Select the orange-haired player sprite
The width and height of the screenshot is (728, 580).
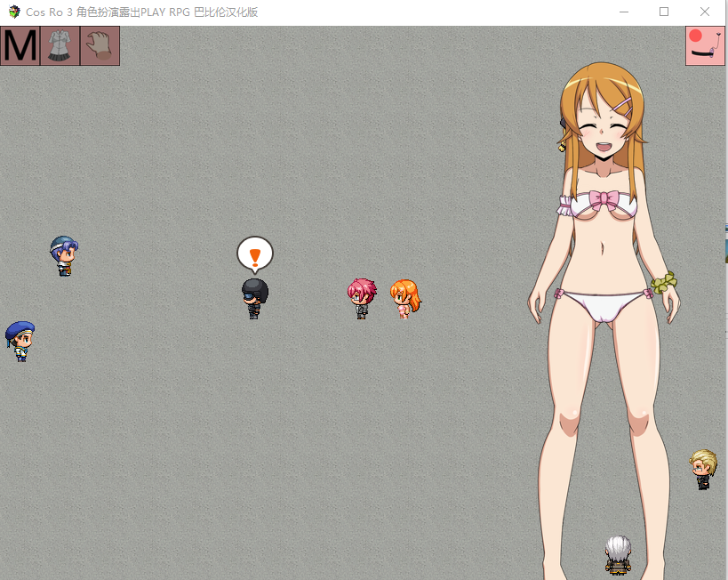(x=405, y=299)
